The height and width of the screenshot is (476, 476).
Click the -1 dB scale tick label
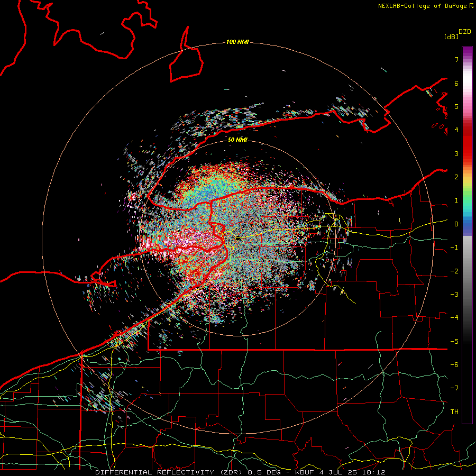click(454, 248)
